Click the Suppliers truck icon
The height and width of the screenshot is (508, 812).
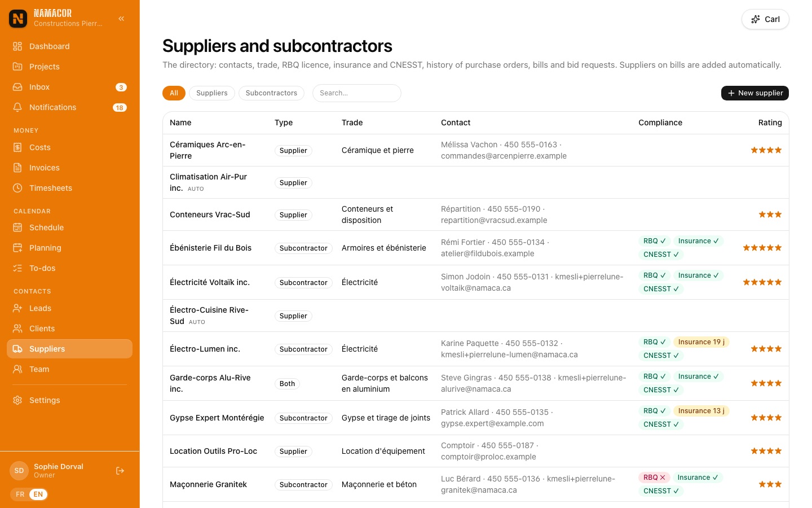(x=17, y=349)
